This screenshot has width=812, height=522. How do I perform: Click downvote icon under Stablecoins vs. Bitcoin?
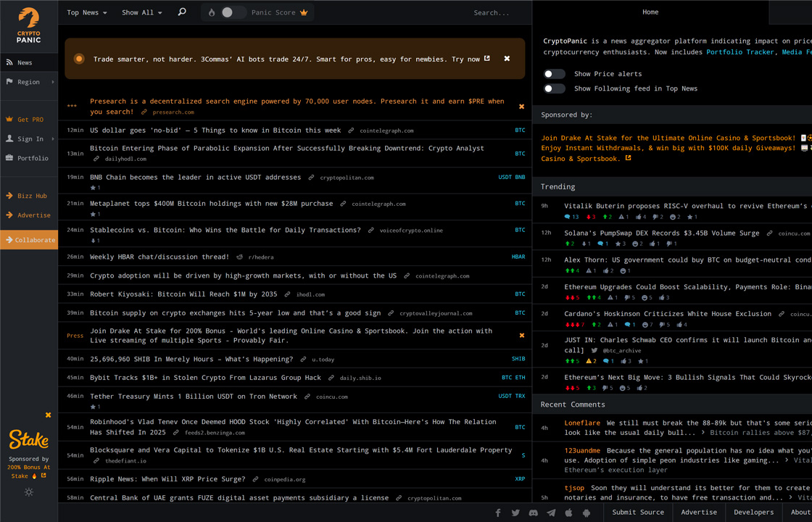(x=95, y=241)
